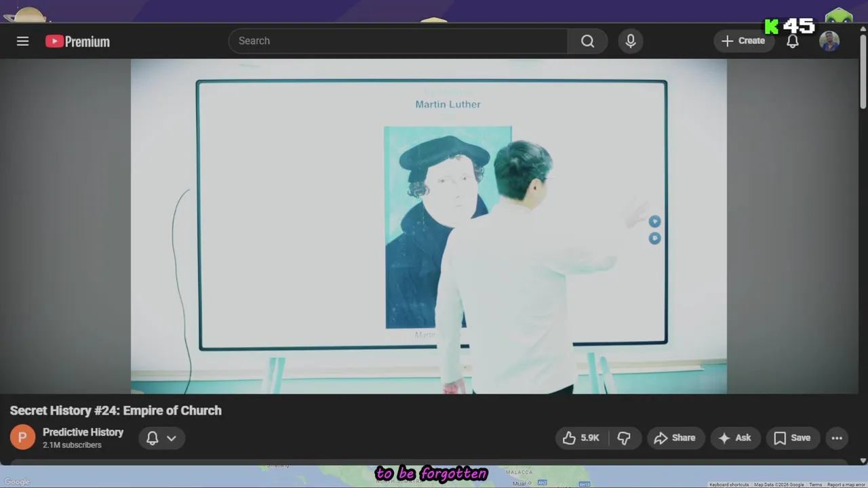This screenshot has width=868, height=488.
Task: Open the YouTube guide hamburger menu
Action: pos(22,41)
